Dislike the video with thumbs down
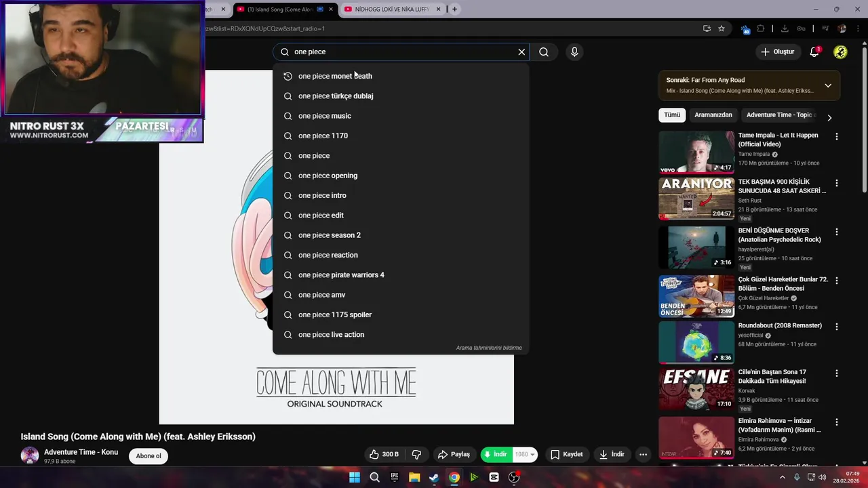The image size is (868, 488). (x=417, y=454)
